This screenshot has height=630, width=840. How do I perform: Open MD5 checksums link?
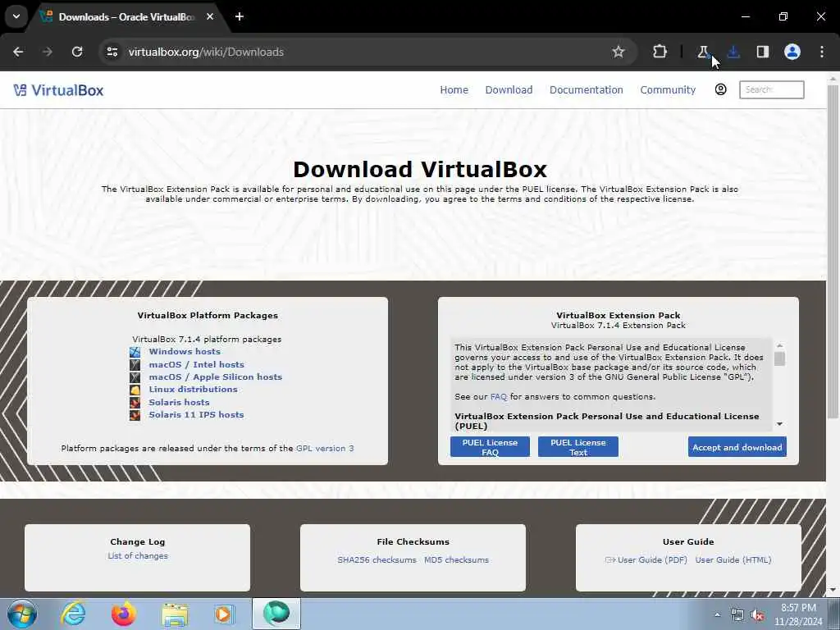(x=456, y=559)
